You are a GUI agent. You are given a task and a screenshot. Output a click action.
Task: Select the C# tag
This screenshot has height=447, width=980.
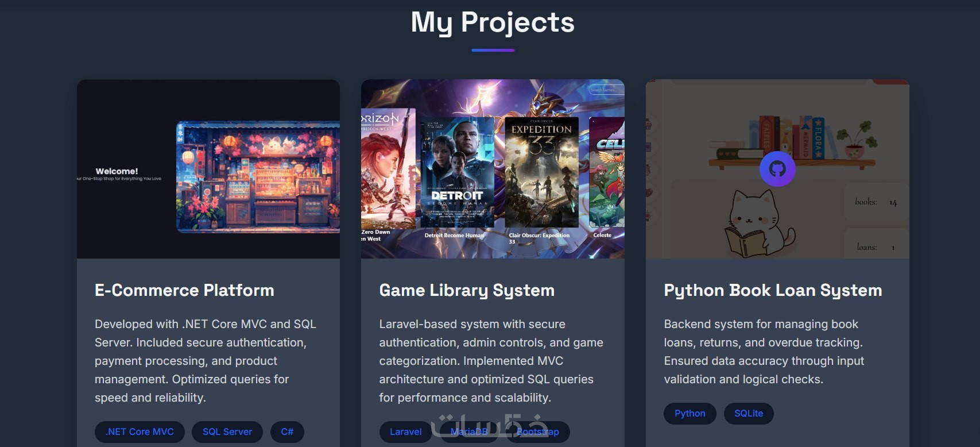click(287, 431)
